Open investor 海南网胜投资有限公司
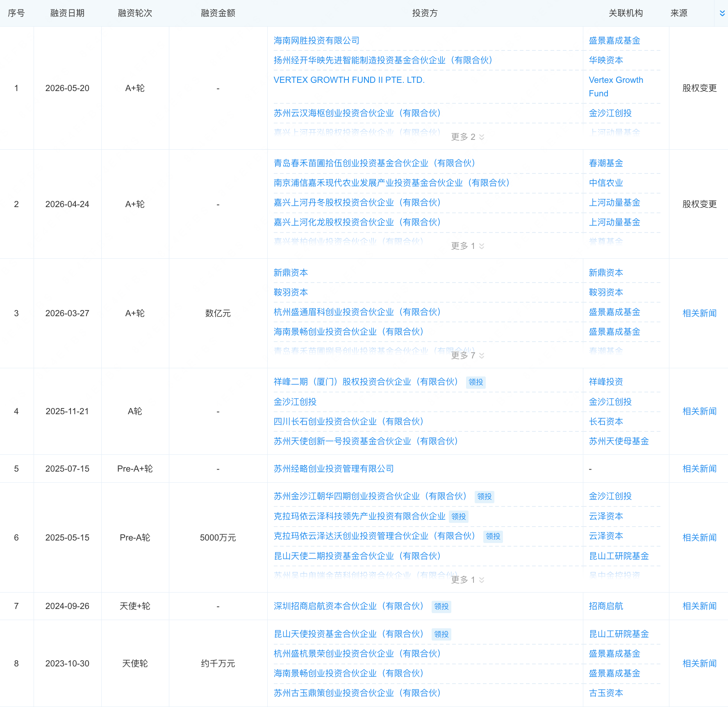The image size is (728, 707). 316,41
